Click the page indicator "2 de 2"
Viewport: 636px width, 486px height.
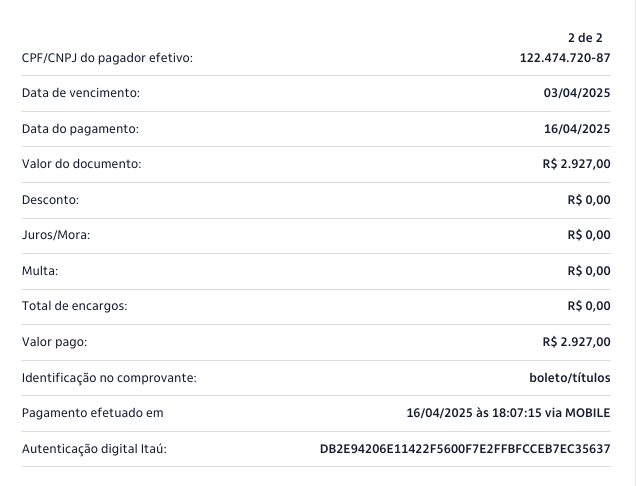pyautogui.click(x=584, y=37)
